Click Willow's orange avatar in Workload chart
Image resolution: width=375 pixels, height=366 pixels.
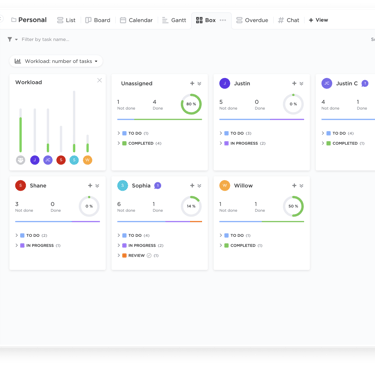click(87, 160)
